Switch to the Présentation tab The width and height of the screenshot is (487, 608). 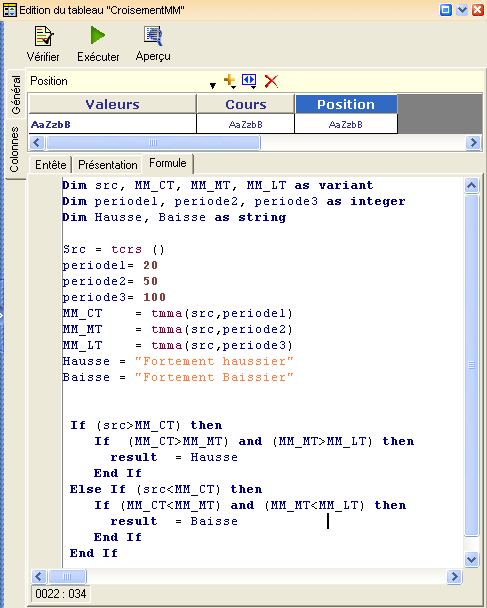pyautogui.click(x=107, y=165)
